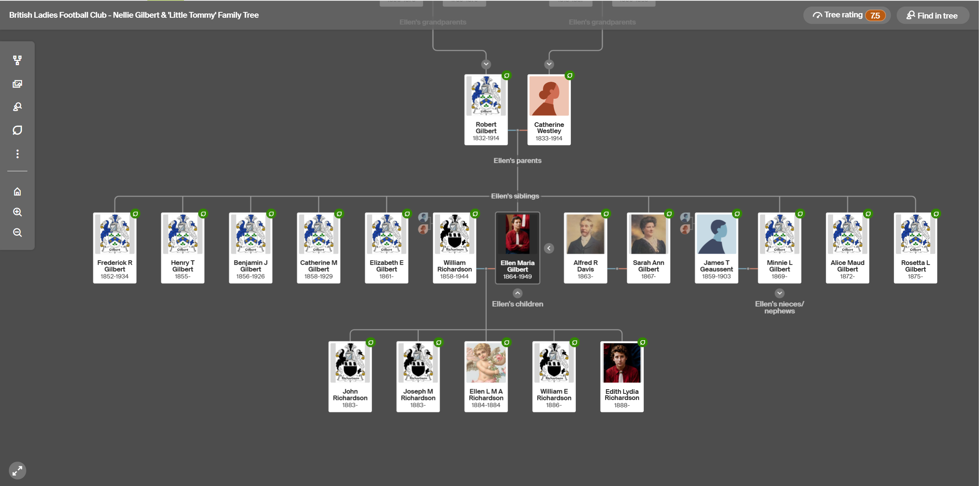Image resolution: width=980 pixels, height=486 pixels.
Task: Open the three-dot more options menu
Action: (x=17, y=154)
